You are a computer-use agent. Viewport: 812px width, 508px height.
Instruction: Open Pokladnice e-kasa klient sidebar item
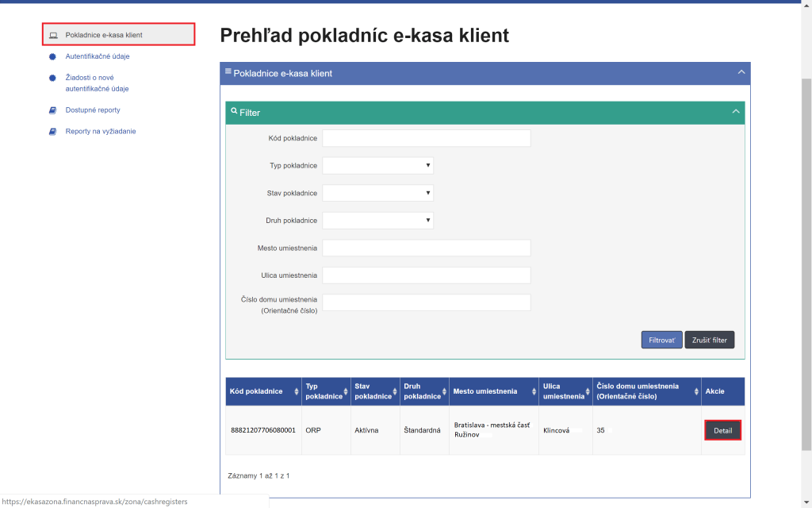(119, 35)
